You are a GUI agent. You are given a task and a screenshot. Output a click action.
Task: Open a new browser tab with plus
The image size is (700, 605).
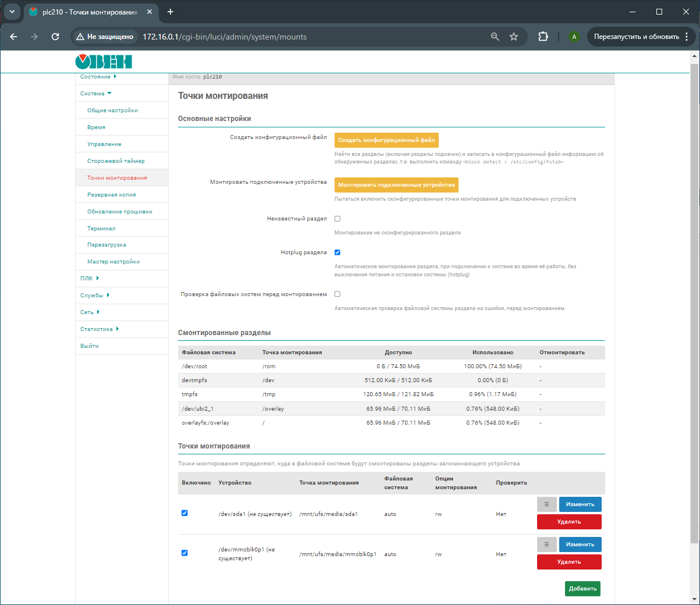pos(170,12)
